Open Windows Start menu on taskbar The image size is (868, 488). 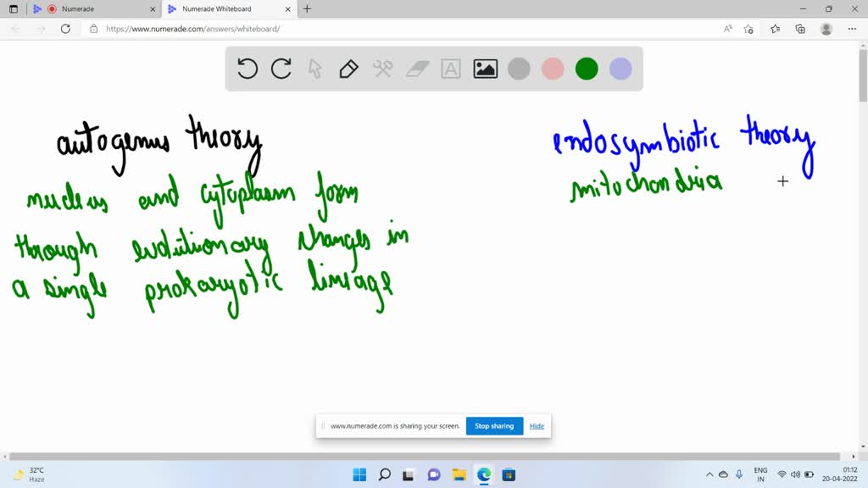359,474
